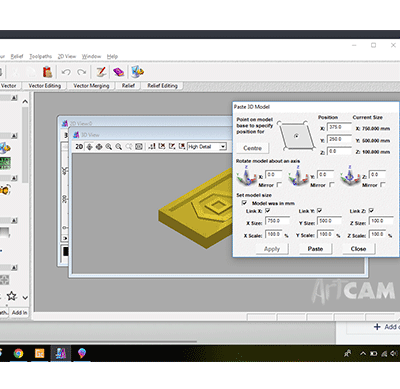Click the third draw-option icon left of High Detail

pos(172,146)
